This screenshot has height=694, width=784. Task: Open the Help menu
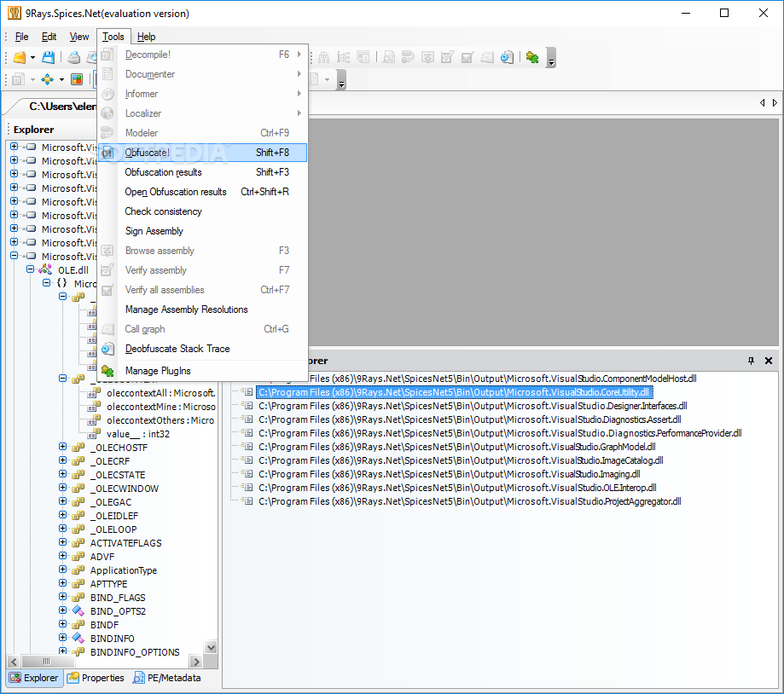click(147, 37)
